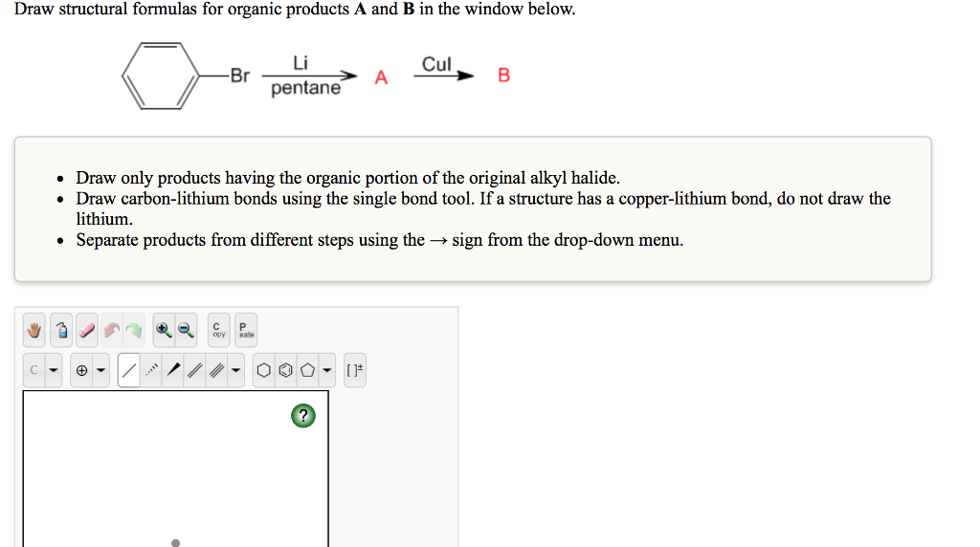Click the 'Draw only products' instruction line
The image size is (980, 547).
tap(348, 178)
